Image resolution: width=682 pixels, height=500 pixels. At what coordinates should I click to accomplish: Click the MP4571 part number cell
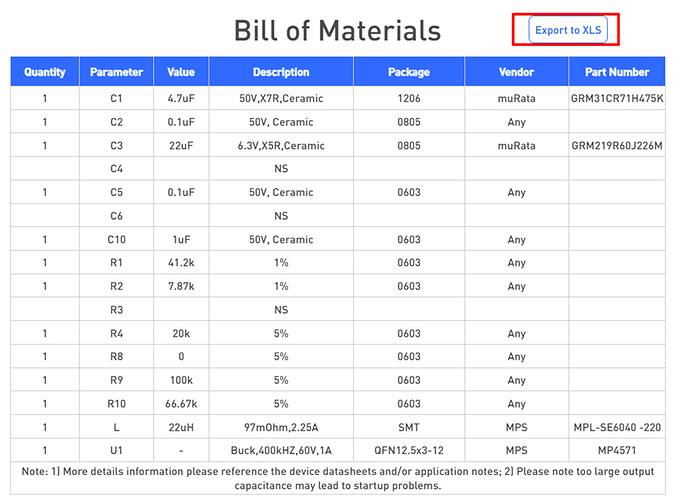click(617, 450)
